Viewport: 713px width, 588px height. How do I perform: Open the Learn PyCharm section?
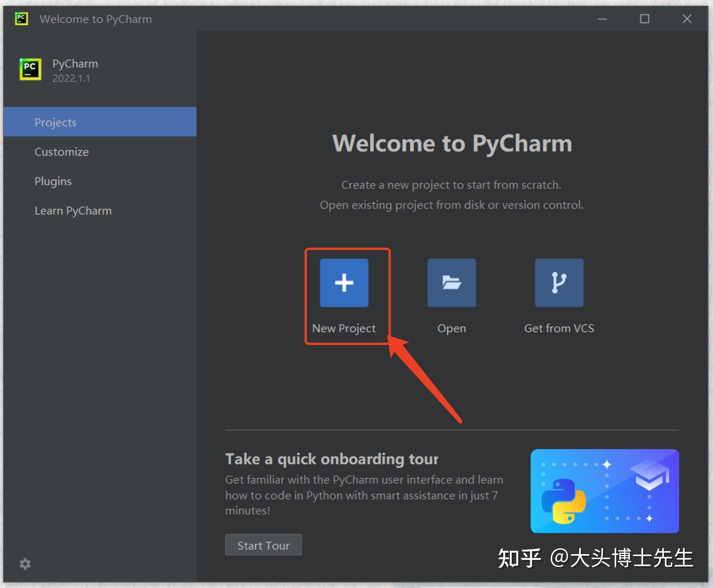73,210
